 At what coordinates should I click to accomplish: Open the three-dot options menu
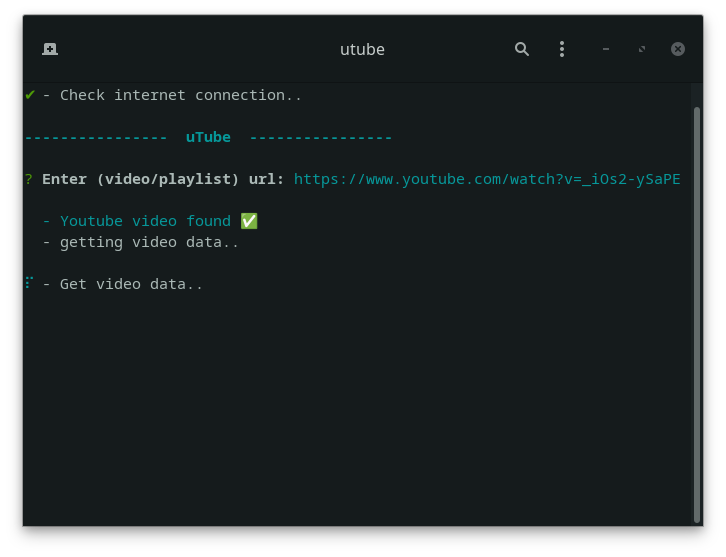[x=562, y=49]
